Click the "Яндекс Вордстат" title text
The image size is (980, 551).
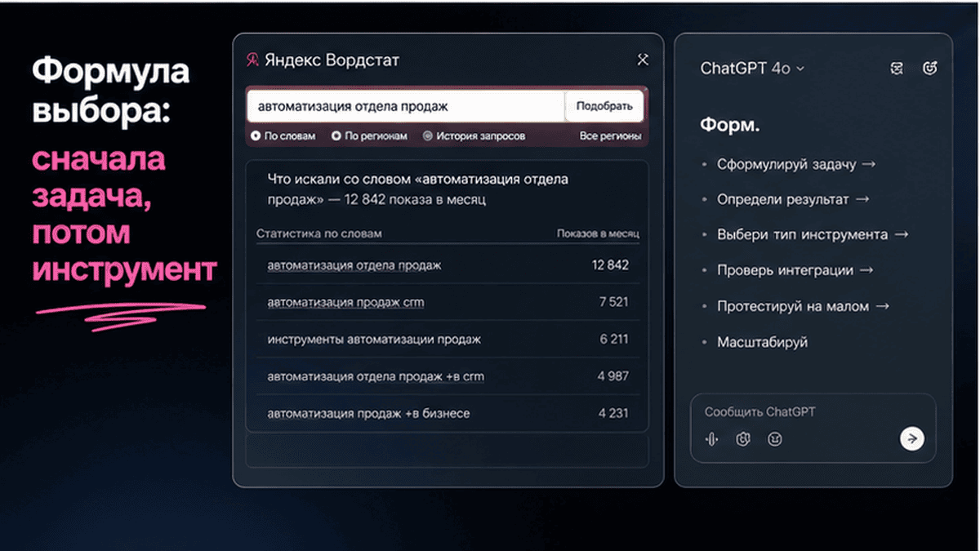(x=332, y=60)
